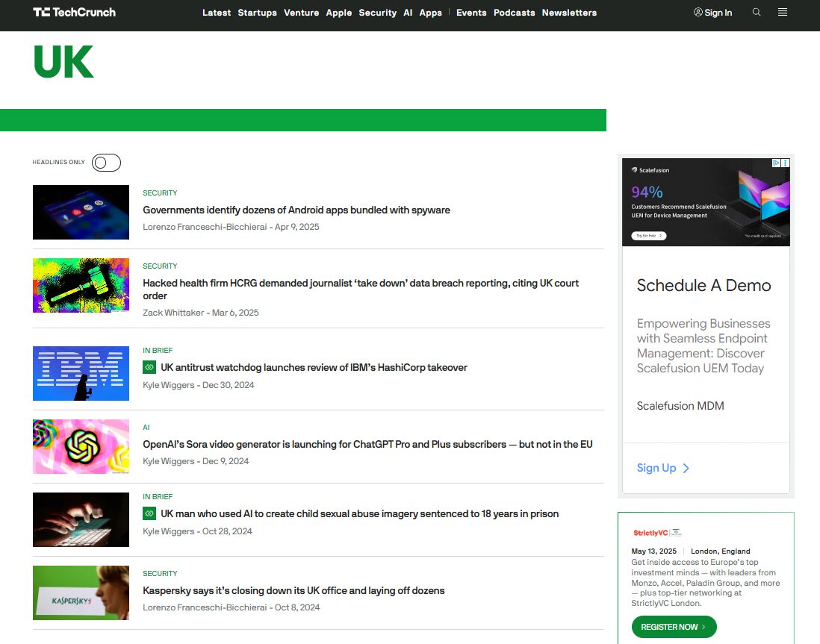
Task: Click the Sign Up chevron arrow in ad
Action: click(686, 469)
